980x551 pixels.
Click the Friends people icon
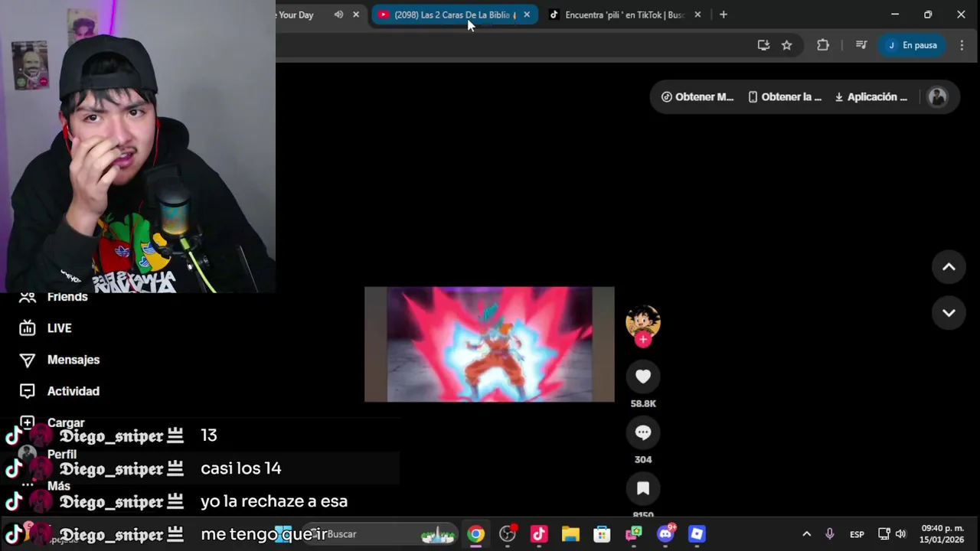tap(28, 297)
